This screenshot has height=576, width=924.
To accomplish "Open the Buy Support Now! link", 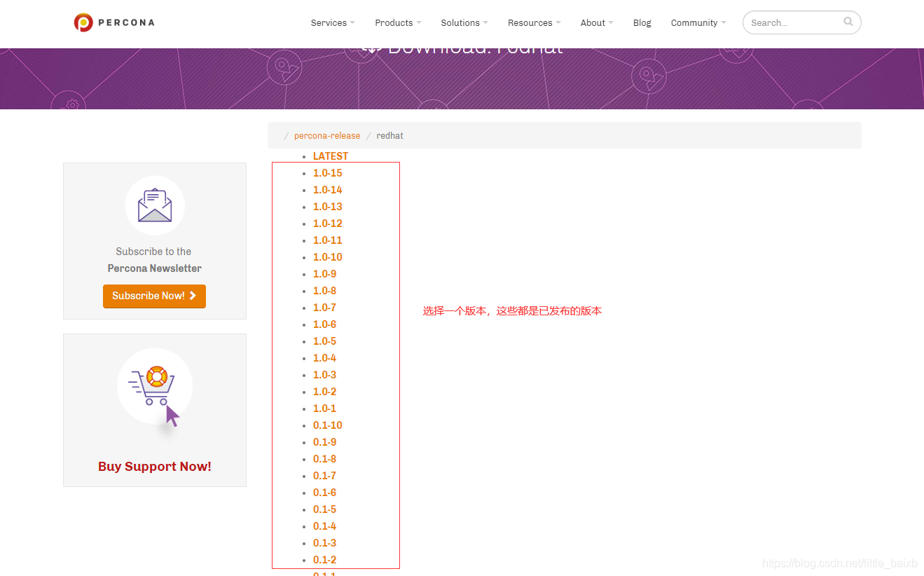I will (155, 467).
